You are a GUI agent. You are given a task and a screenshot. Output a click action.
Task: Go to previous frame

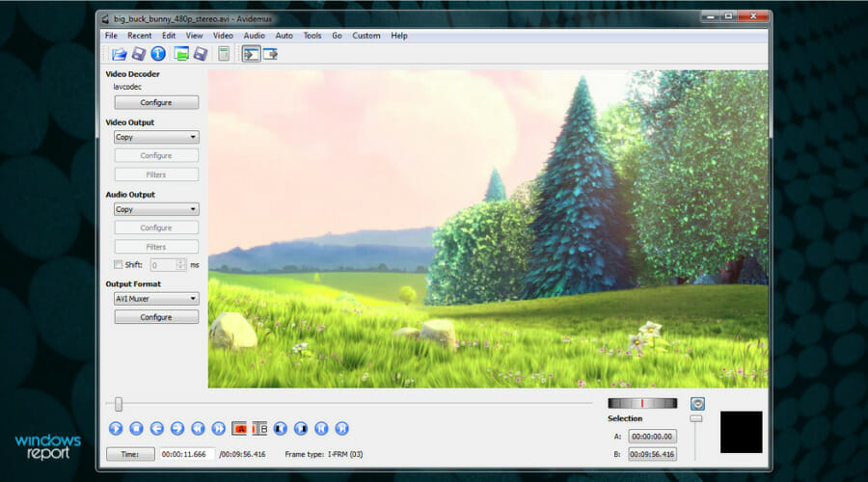156,428
